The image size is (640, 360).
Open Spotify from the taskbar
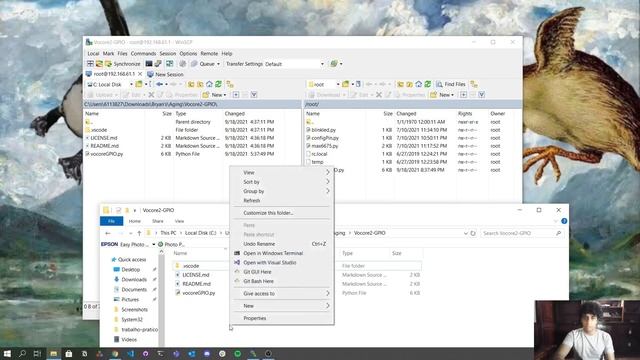238,354
